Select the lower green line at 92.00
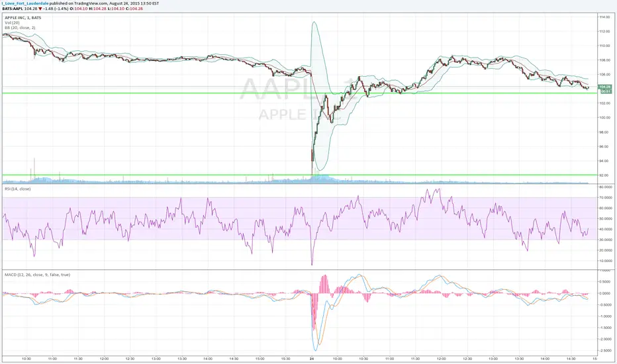617x364 pixels. coord(299,175)
